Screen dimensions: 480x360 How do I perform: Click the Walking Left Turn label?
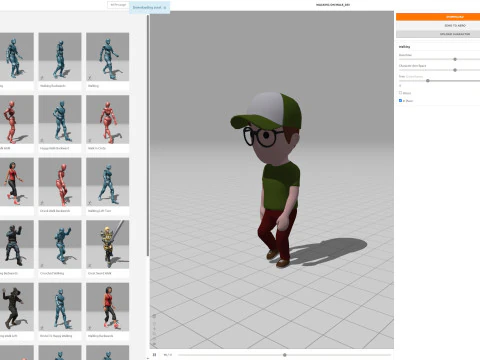[x=99, y=211]
